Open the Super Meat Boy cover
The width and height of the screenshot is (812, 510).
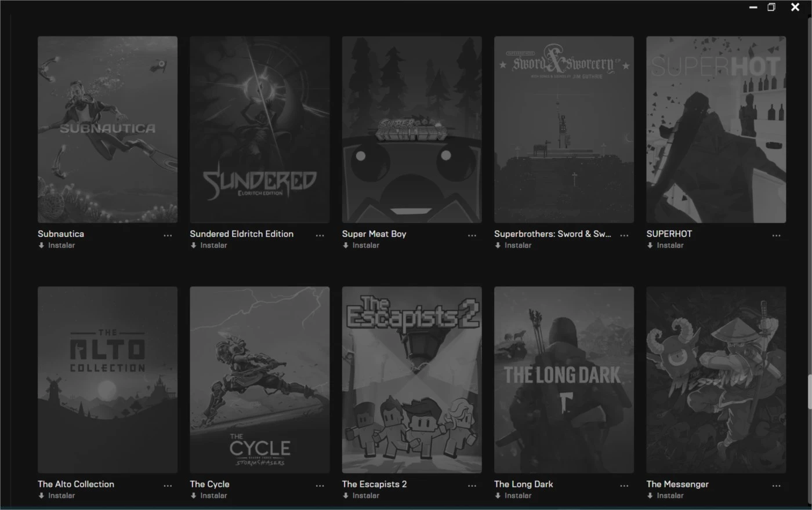tap(412, 129)
